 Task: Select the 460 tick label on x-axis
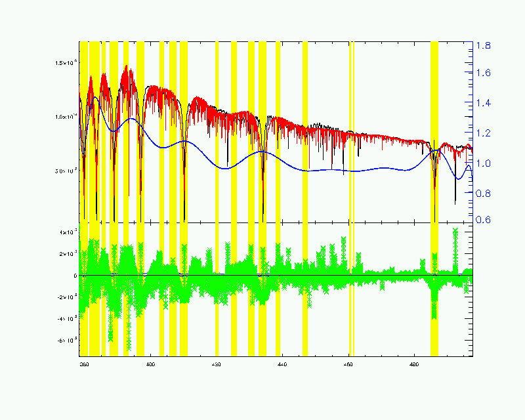click(348, 362)
